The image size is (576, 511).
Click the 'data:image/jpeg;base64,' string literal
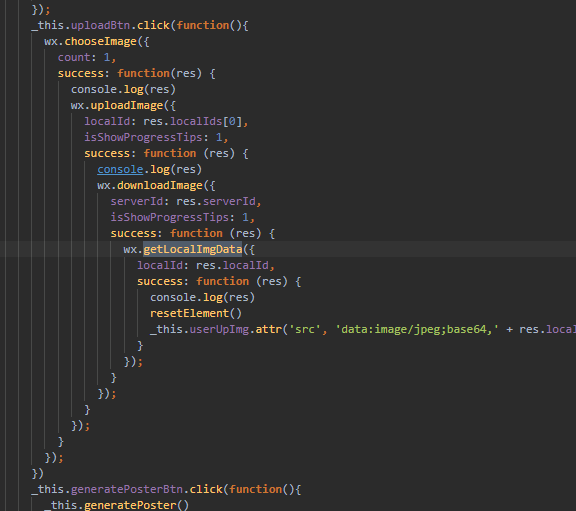tap(417, 329)
